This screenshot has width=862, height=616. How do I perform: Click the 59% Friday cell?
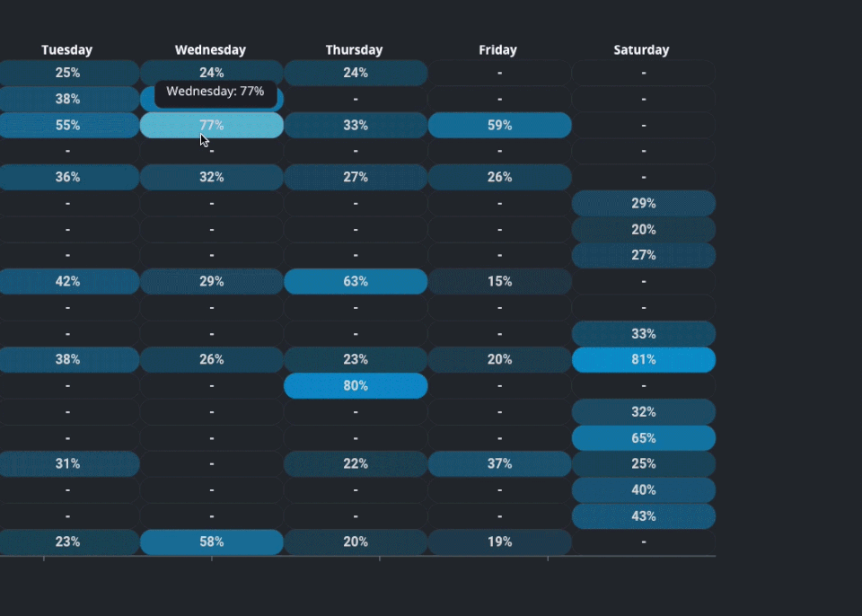[499, 126]
